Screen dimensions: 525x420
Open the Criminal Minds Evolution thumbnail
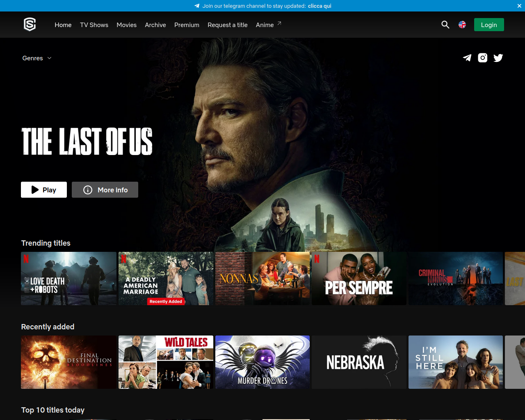pyautogui.click(x=456, y=278)
